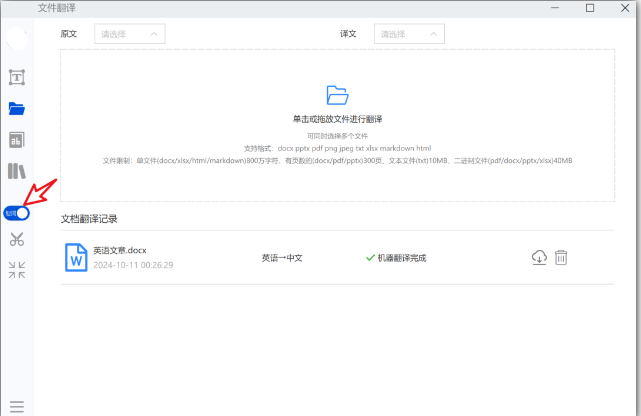Click the shrink window arrows icon
Viewport: 641px width, 416px height.
(17, 270)
